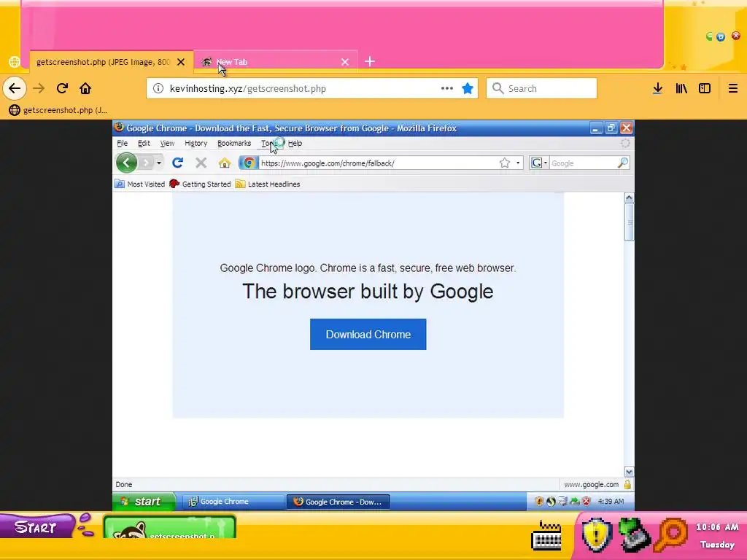The height and width of the screenshot is (560, 747).
Task: Click the globe icon left of the tabs
Action: [x=15, y=62]
